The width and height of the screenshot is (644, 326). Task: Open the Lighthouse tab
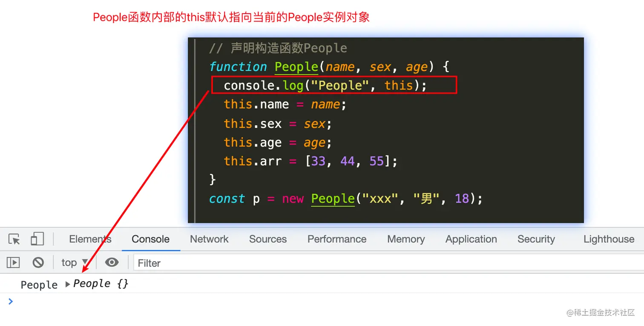(x=609, y=239)
